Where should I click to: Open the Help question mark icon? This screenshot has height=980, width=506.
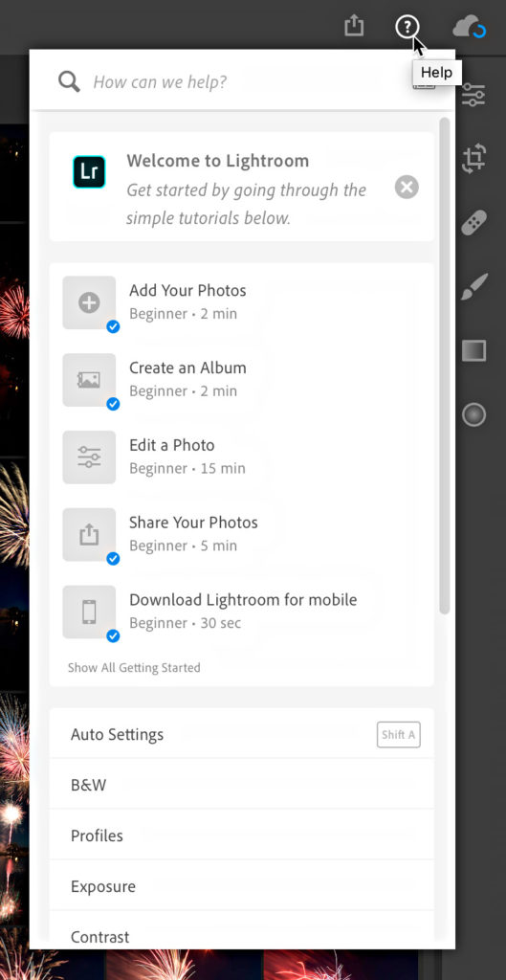pyautogui.click(x=407, y=27)
